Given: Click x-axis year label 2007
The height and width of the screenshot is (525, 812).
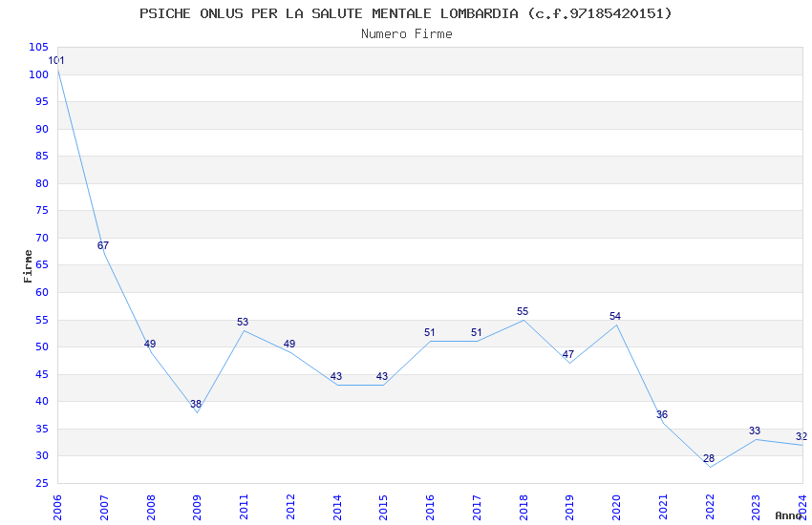Looking at the screenshot, I should coord(104,507).
